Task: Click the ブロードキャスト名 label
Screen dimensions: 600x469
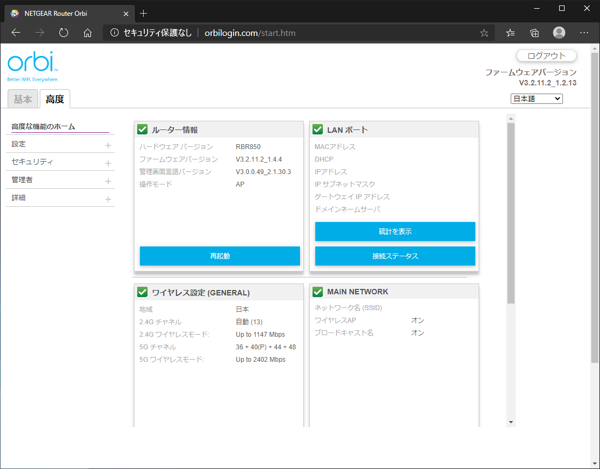Action: click(x=344, y=333)
